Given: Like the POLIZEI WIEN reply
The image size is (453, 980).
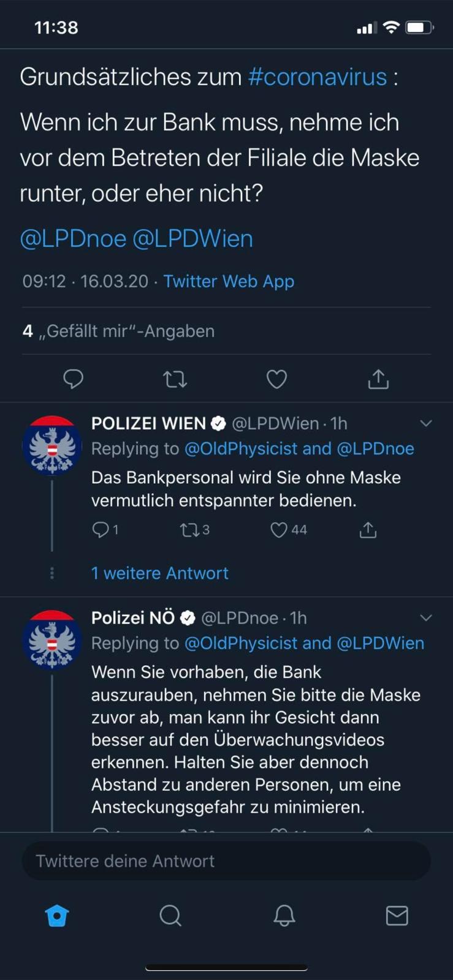Looking at the screenshot, I should [279, 530].
